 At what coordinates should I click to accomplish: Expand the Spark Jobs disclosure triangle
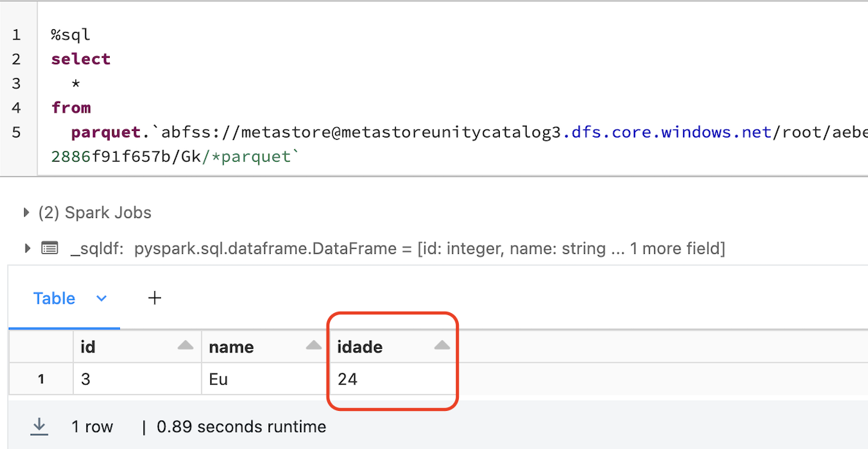26,212
